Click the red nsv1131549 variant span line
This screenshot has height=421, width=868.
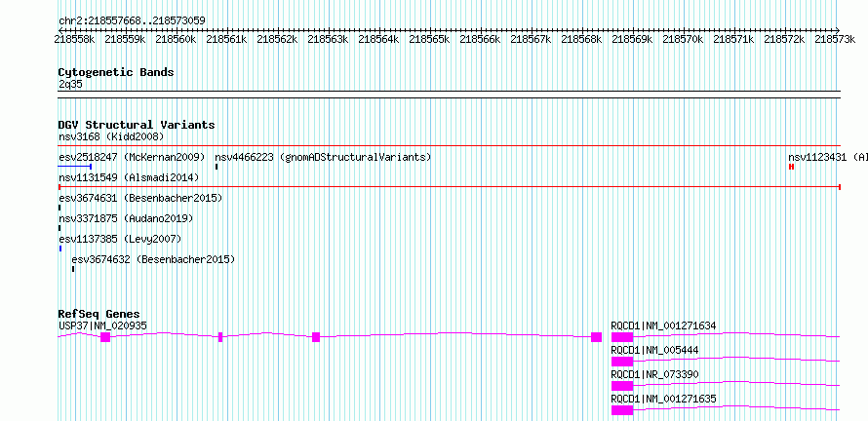point(450,187)
